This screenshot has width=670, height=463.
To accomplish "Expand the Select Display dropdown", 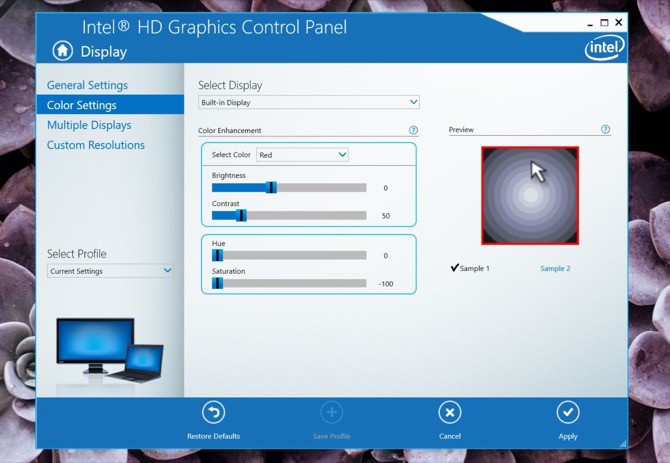I will 308,102.
